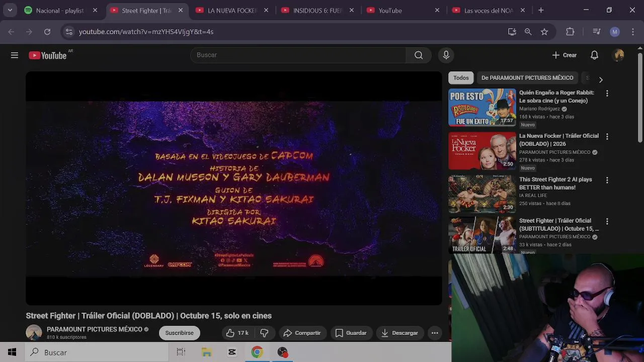Open the YouTube guide hamburger menu
644x362 pixels.
tap(15, 55)
